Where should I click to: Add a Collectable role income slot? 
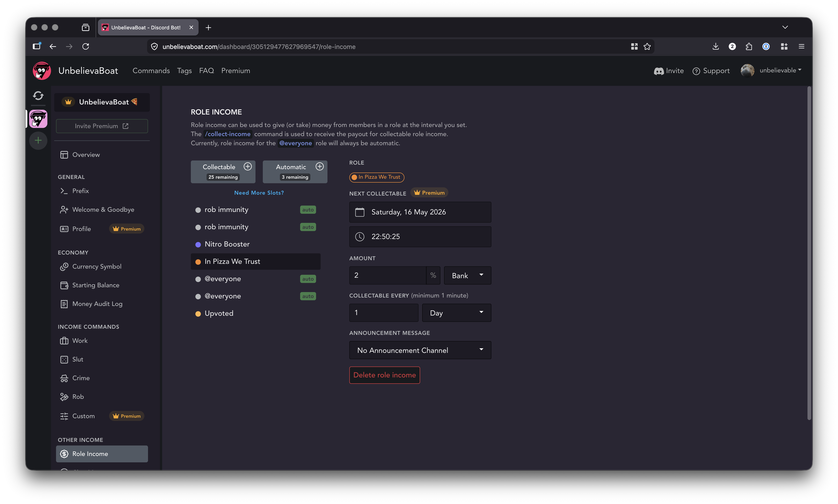pyautogui.click(x=248, y=166)
